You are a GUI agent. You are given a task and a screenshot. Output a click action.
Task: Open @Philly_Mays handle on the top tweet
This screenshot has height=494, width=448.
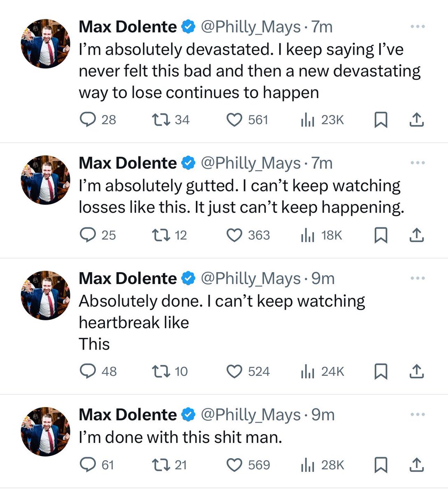pos(251,27)
